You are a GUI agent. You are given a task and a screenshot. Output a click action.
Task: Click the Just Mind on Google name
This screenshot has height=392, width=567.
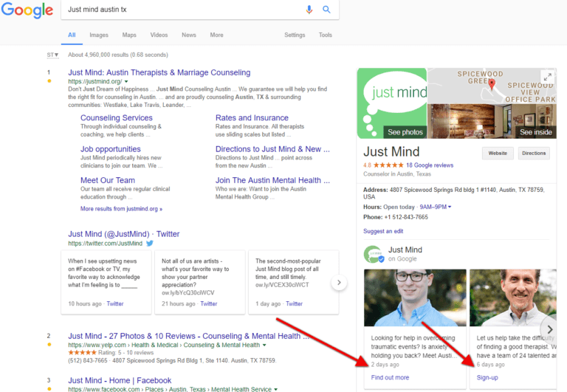coord(405,250)
